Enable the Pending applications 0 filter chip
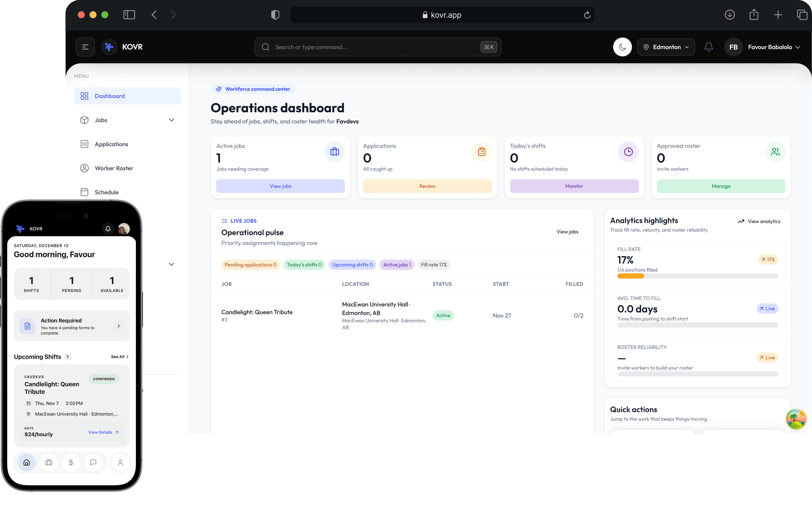Viewport: 812px width, 514px height. [x=251, y=265]
